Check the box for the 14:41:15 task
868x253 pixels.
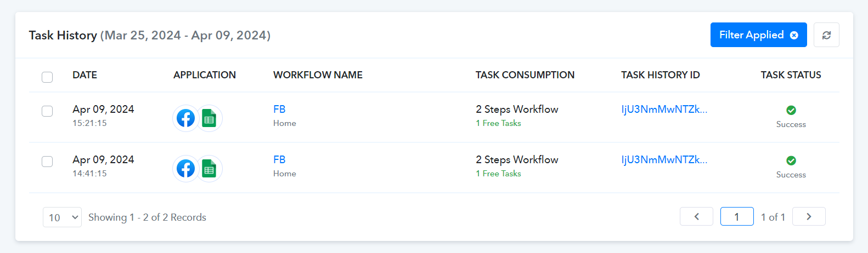pos(47,162)
